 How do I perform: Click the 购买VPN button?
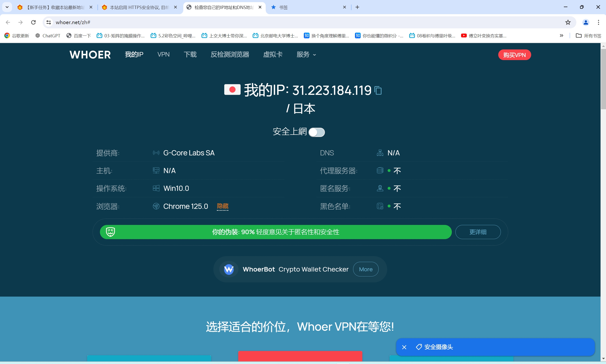(514, 55)
